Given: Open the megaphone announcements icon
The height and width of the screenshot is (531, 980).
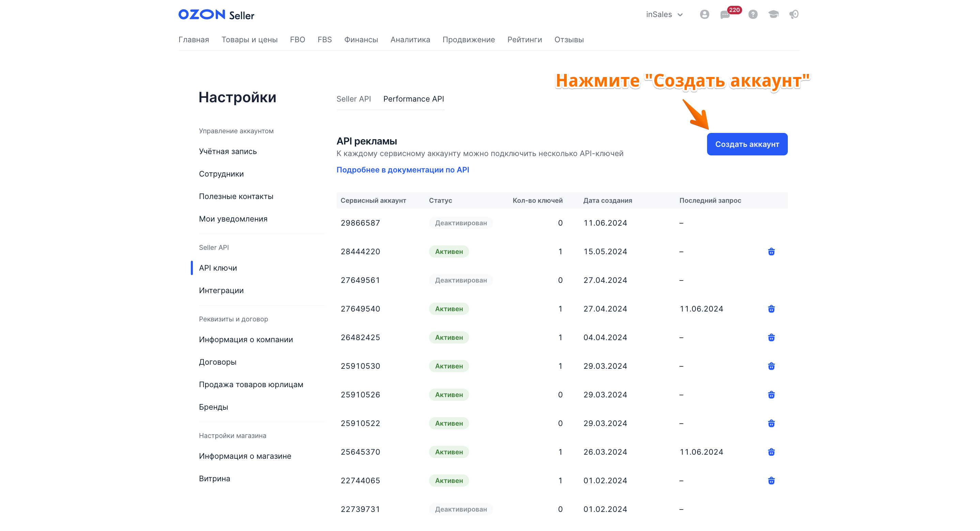Looking at the screenshot, I should (794, 14).
